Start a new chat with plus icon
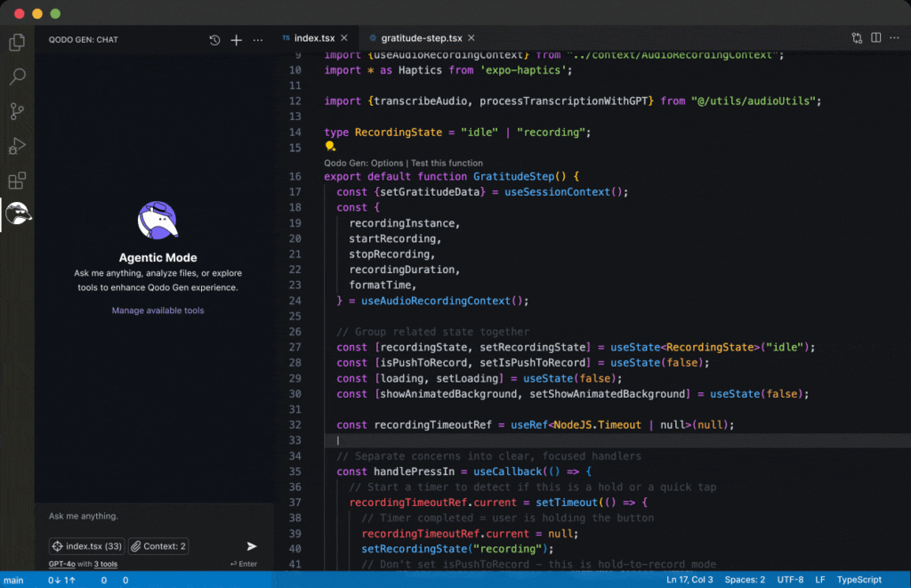911x588 pixels. 236,40
